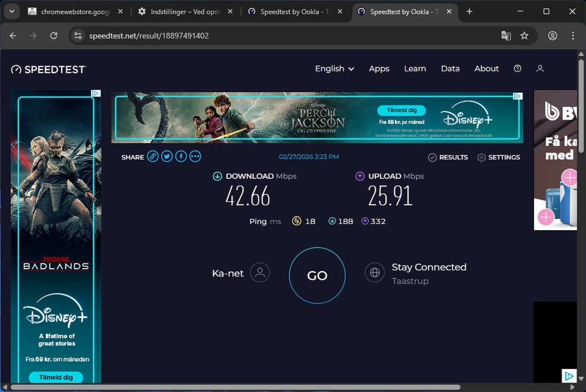Click Stay Connected server name
586x392 pixels.
point(429,267)
